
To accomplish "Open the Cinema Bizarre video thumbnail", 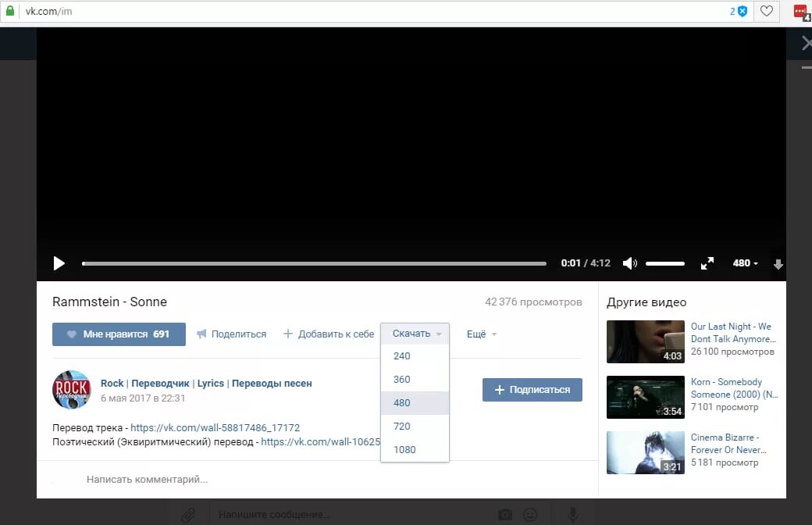I will (645, 452).
